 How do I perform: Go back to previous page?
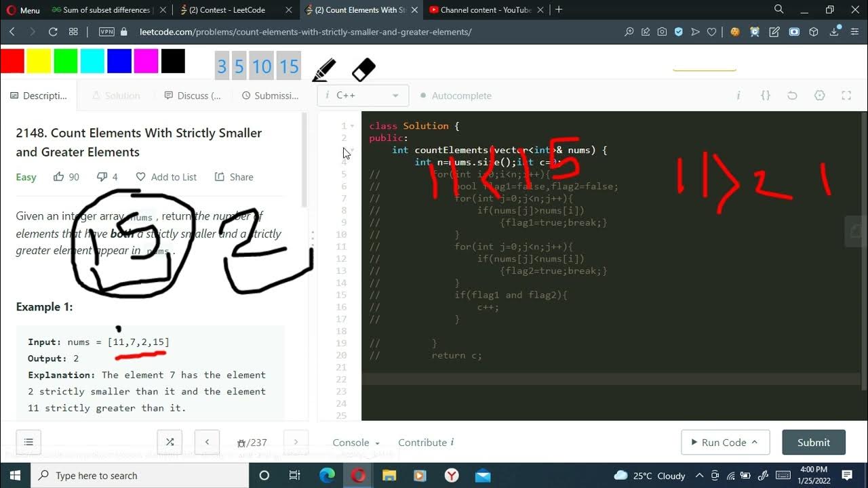pyautogui.click(x=12, y=32)
